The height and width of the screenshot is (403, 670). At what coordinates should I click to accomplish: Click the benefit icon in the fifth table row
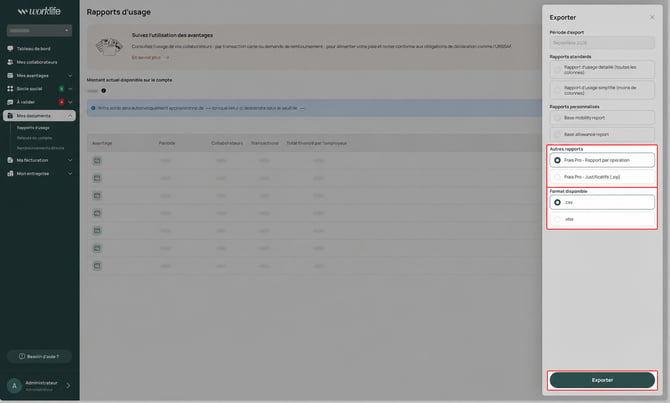[x=97, y=231]
